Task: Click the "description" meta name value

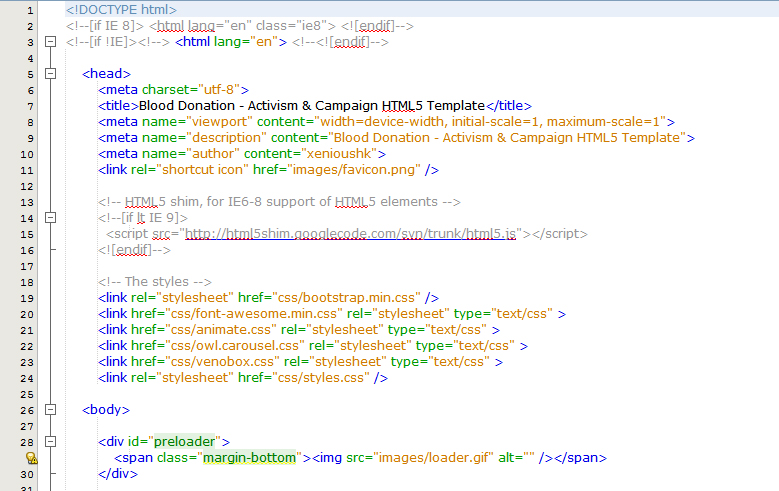Action: pyautogui.click(x=226, y=137)
